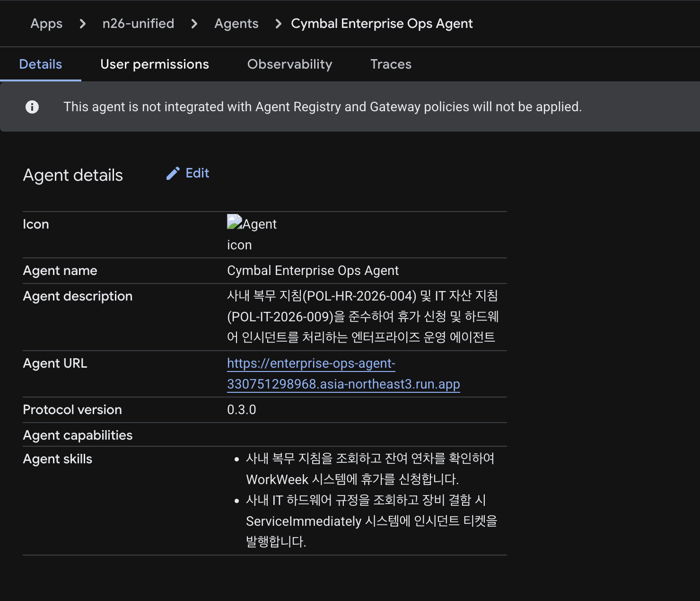700x601 pixels.
Task: Click the Agent description row label
Action: point(78,296)
